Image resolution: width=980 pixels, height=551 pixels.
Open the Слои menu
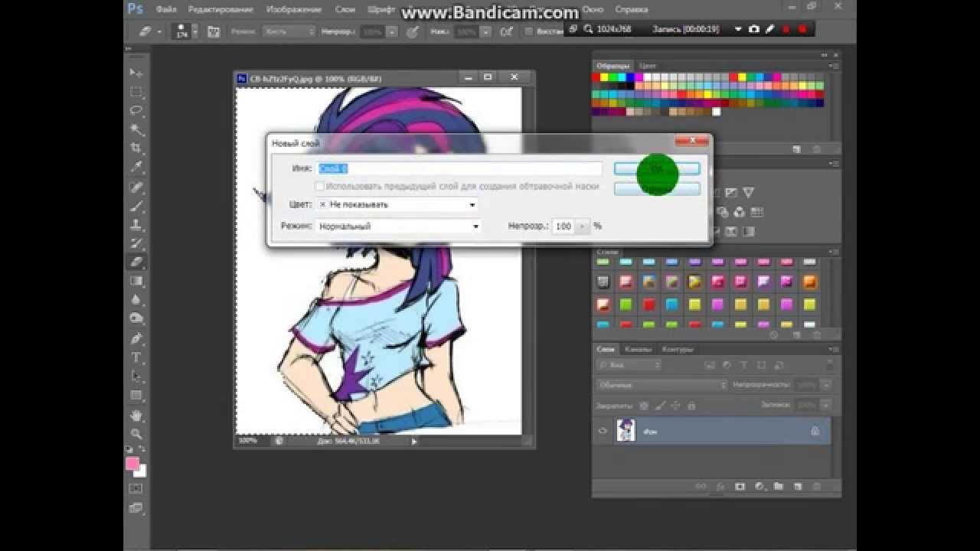[x=345, y=10]
